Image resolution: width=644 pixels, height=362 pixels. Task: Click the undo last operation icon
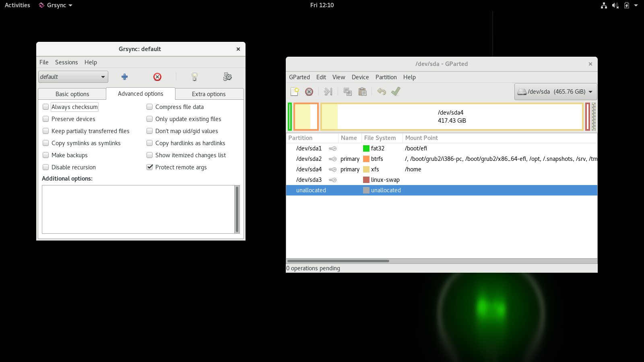point(382,92)
